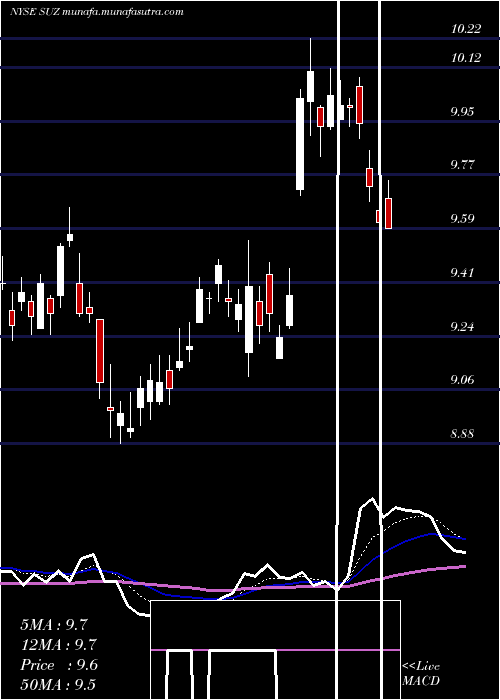Click the 9.41 price axis label
This screenshot has width=500, height=700.
pyautogui.click(x=462, y=272)
